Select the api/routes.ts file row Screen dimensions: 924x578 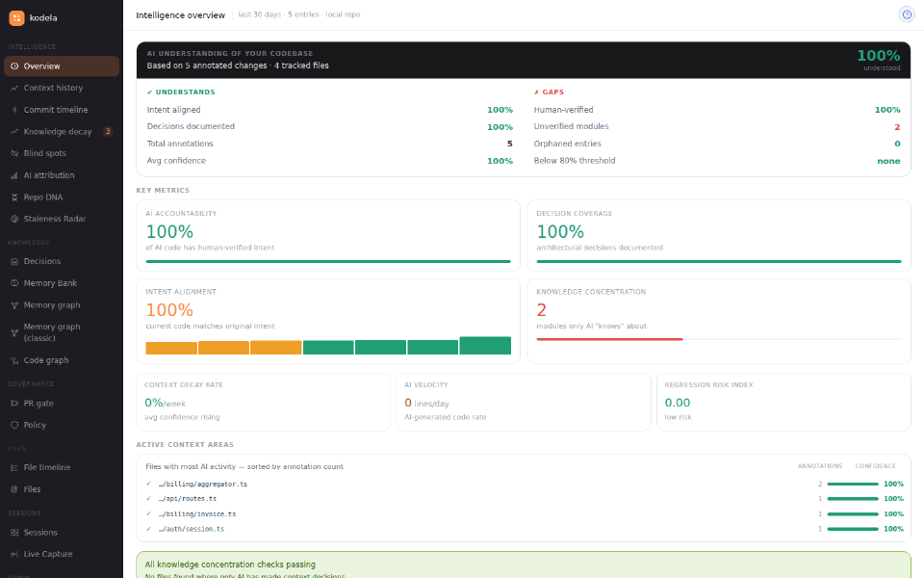524,498
